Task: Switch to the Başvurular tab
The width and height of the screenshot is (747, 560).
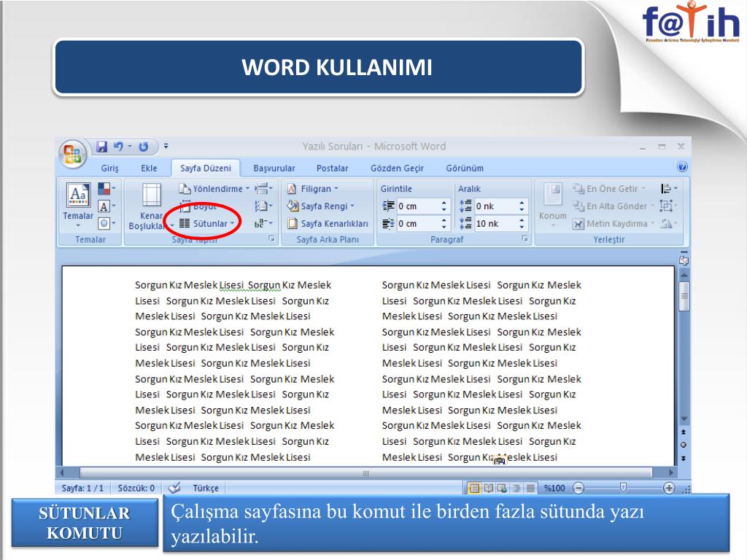Action: tap(274, 168)
